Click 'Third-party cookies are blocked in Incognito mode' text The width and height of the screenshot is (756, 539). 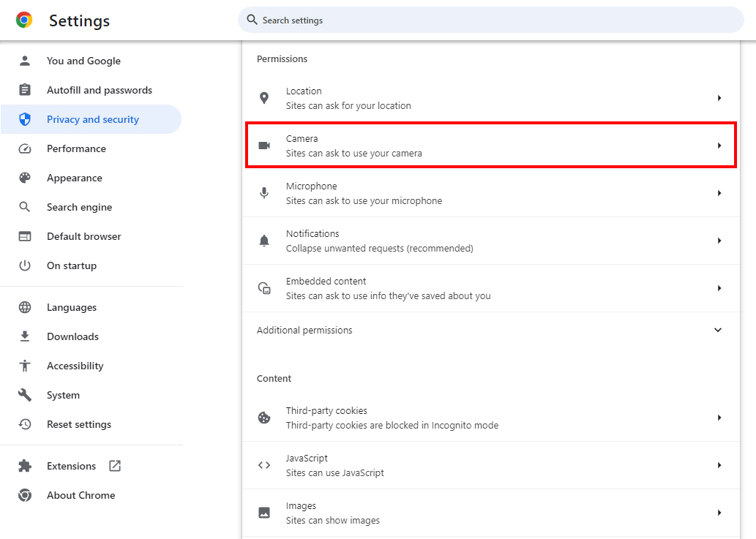click(x=392, y=426)
